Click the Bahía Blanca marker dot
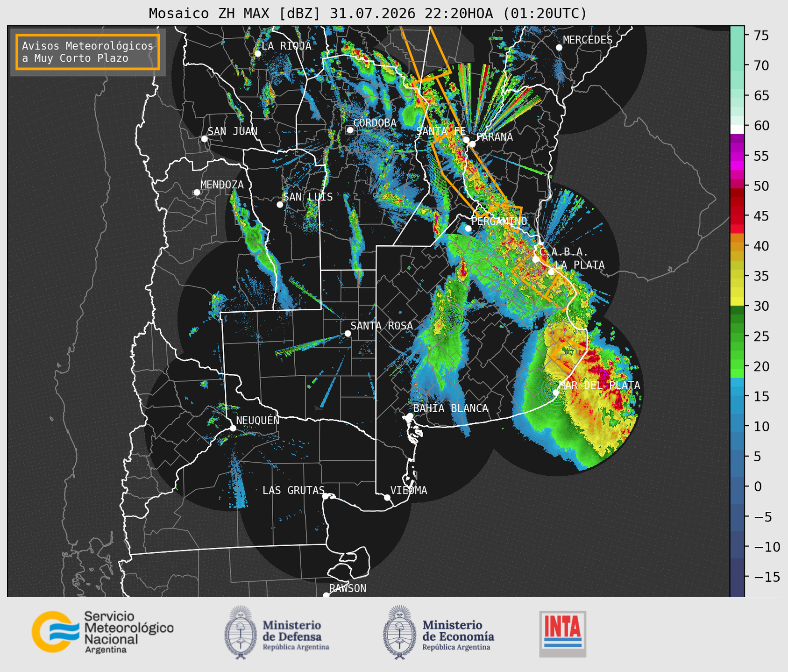788x672 pixels. [x=410, y=416]
